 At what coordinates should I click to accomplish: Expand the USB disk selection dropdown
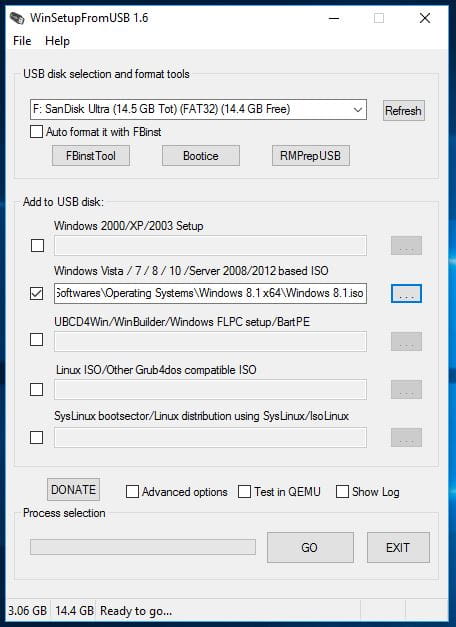point(198,109)
